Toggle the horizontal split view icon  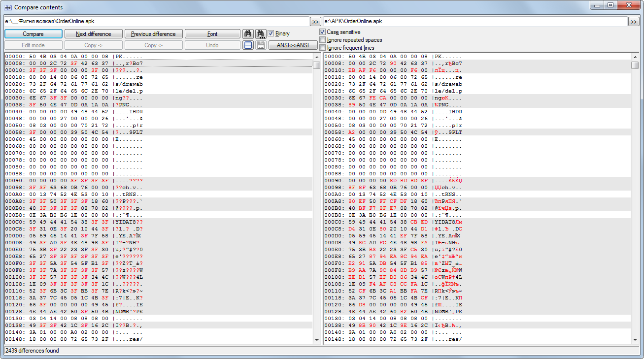pos(248,45)
